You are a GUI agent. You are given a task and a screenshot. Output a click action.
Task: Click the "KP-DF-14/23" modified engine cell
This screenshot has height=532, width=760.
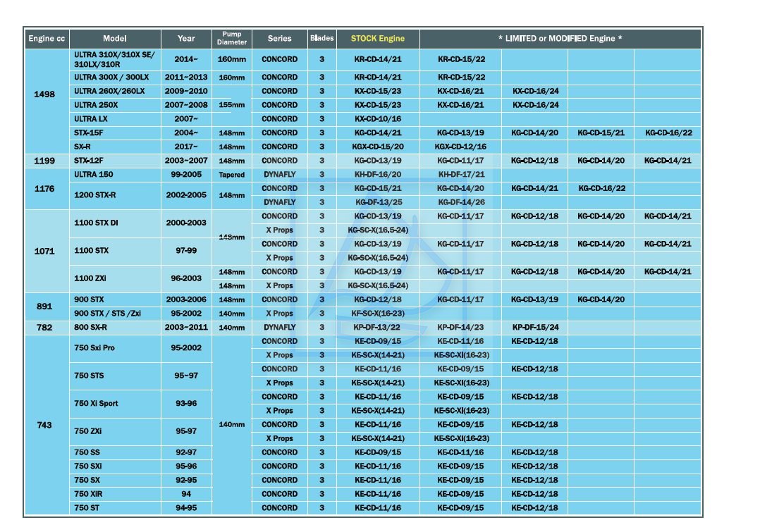(x=460, y=328)
